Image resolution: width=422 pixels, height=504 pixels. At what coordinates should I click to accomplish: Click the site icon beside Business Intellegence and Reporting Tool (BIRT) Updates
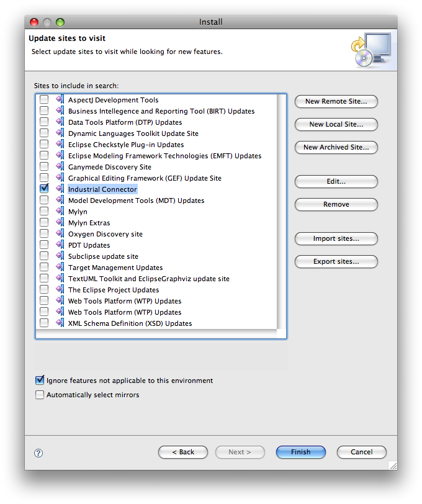point(60,110)
